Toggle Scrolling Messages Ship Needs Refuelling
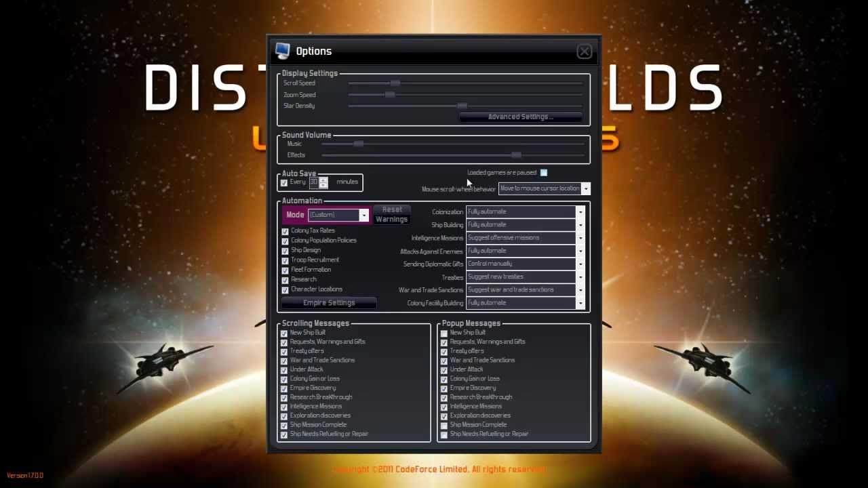Image resolution: width=868 pixels, height=488 pixels. pos(284,434)
